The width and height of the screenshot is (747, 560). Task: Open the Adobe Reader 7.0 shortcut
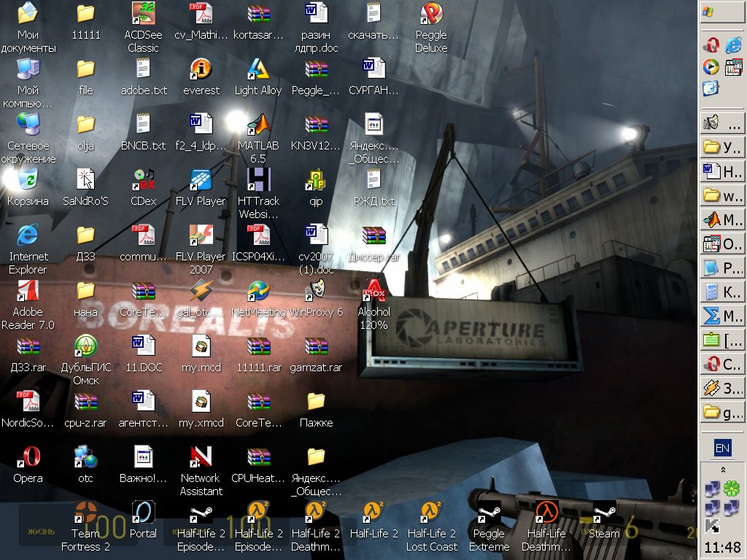28,291
